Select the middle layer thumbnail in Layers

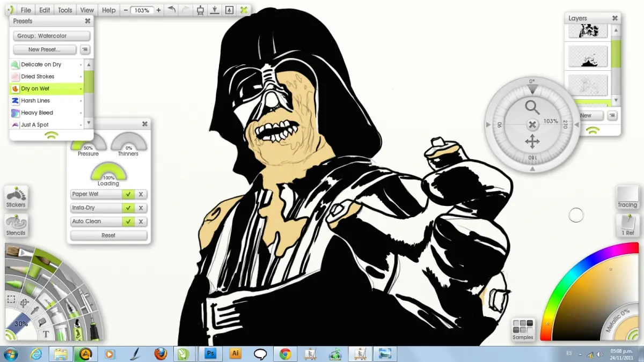point(588,56)
